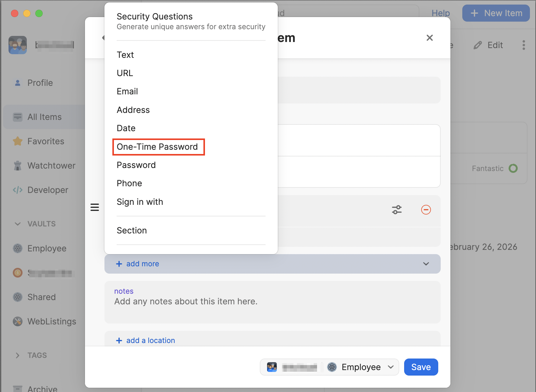Screen dimensions: 536x392
Task: Click the drag handle reorder icon
Action: coord(95,207)
